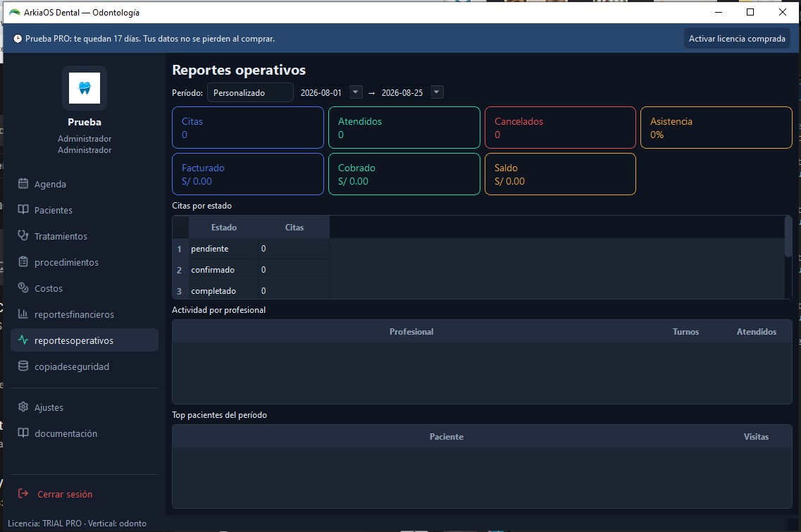
Task: Click the Profesional column header
Action: 411,332
